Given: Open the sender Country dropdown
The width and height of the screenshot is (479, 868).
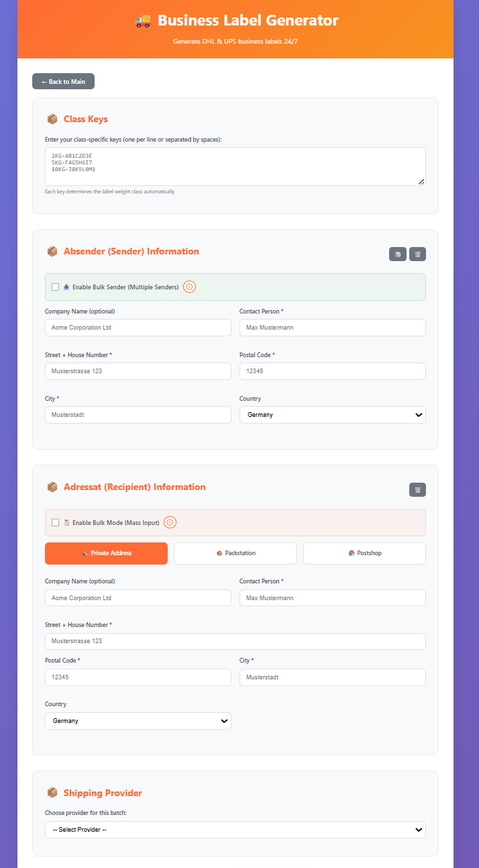Looking at the screenshot, I should point(332,415).
